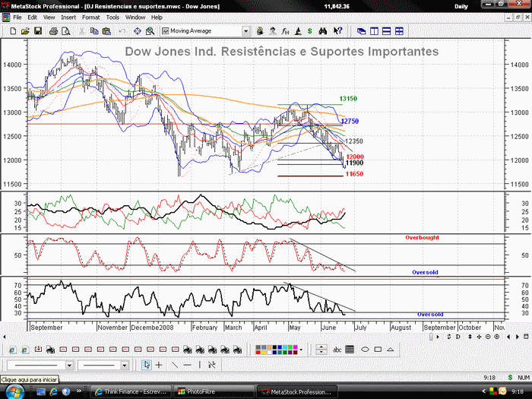The image size is (532, 399).
Task: Expand the second line weight dropdown
Action: [x=124, y=366]
